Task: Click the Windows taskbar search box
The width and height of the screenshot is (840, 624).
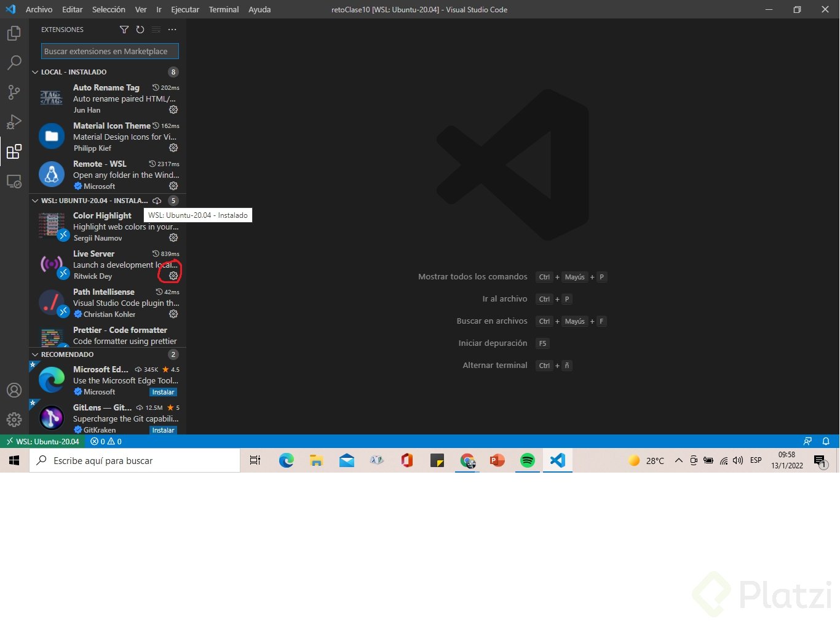Action: point(135,460)
